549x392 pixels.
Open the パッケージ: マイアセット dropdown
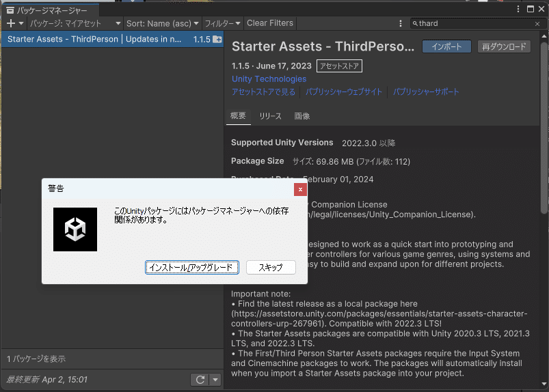75,23
